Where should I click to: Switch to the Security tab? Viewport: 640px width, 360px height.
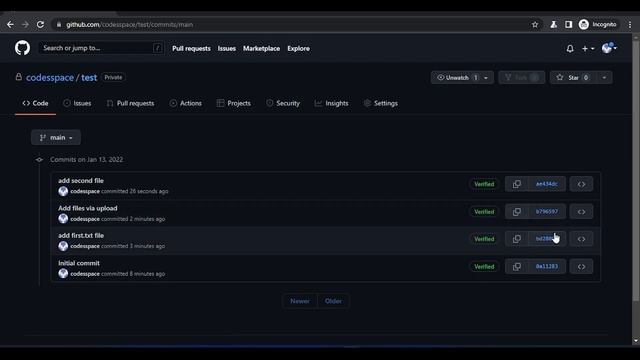(283, 103)
